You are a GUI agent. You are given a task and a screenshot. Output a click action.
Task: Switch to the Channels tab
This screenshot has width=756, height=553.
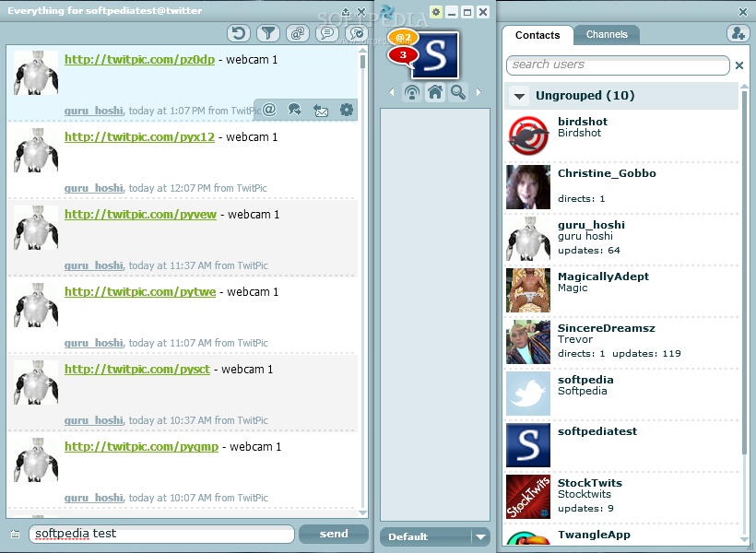coord(607,35)
